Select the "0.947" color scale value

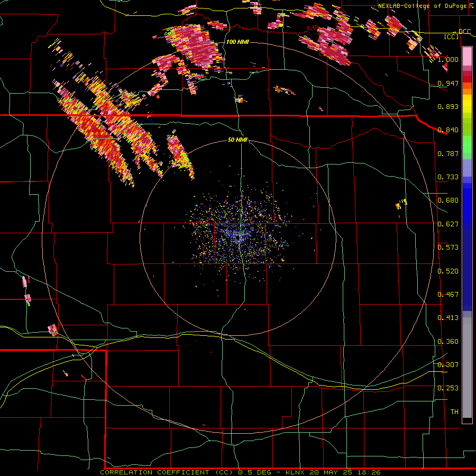coord(448,83)
